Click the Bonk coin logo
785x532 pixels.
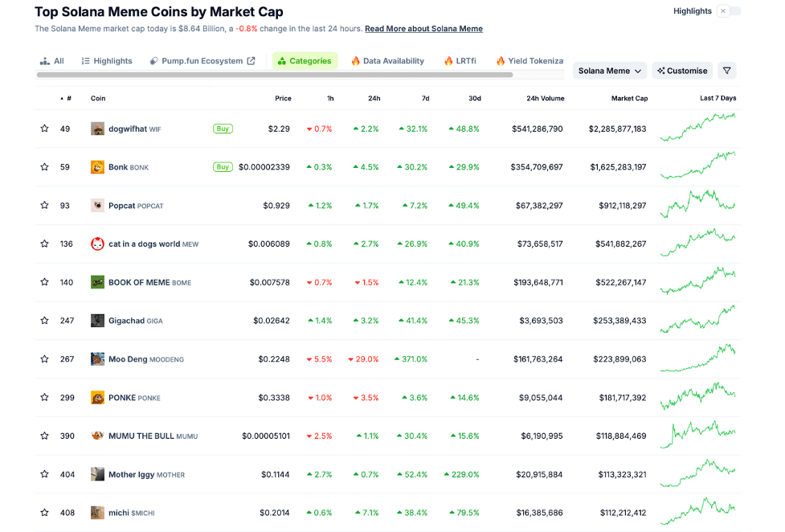[x=97, y=167]
